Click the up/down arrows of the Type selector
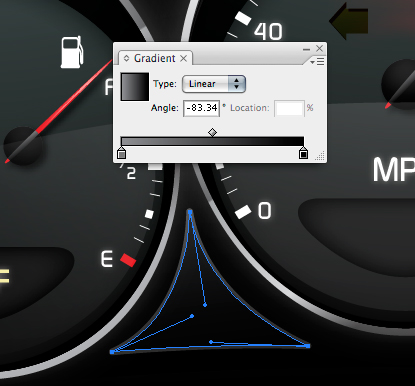Screen dimensions: 415x386 click(x=237, y=84)
